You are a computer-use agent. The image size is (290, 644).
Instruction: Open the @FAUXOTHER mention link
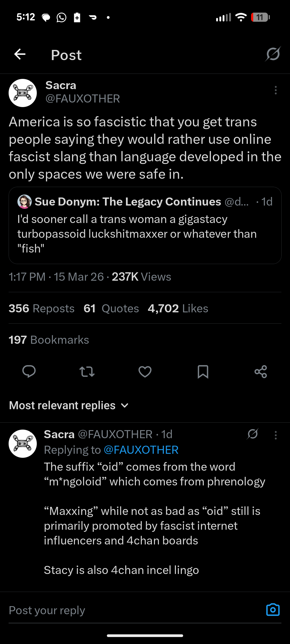[x=141, y=450]
